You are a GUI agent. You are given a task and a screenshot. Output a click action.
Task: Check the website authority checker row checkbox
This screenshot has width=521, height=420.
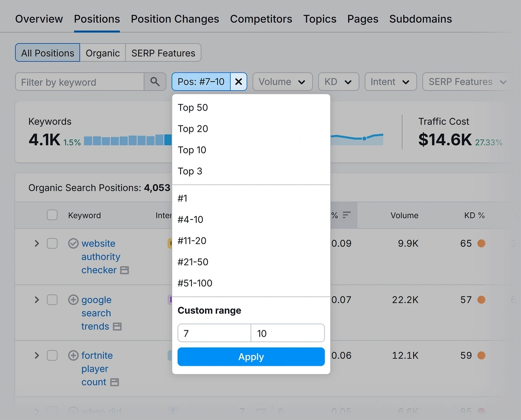(52, 243)
